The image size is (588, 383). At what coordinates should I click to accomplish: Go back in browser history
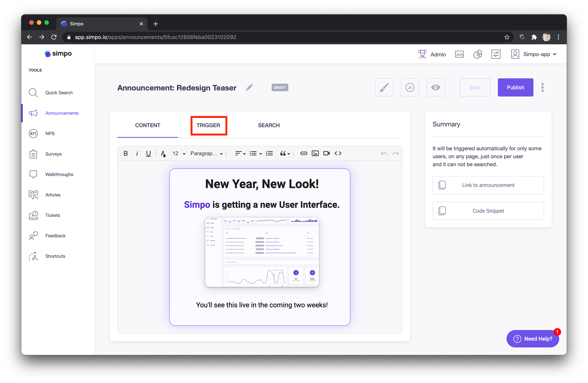pos(30,37)
